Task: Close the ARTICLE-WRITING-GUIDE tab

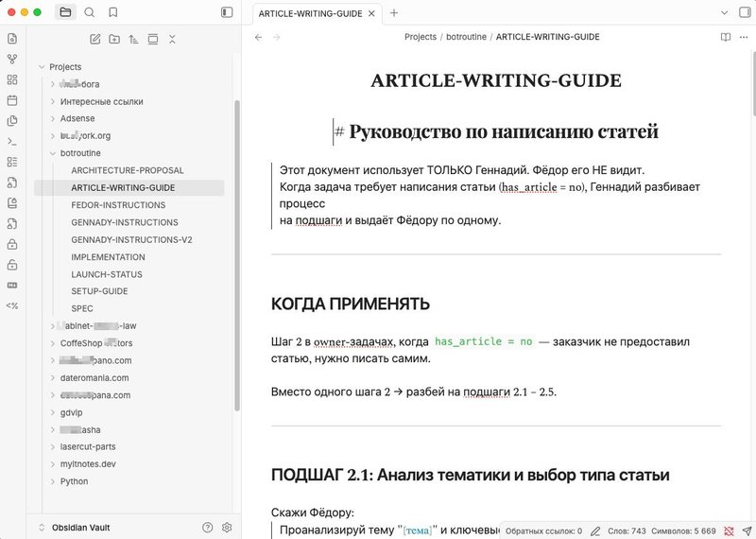Action: pyautogui.click(x=371, y=13)
